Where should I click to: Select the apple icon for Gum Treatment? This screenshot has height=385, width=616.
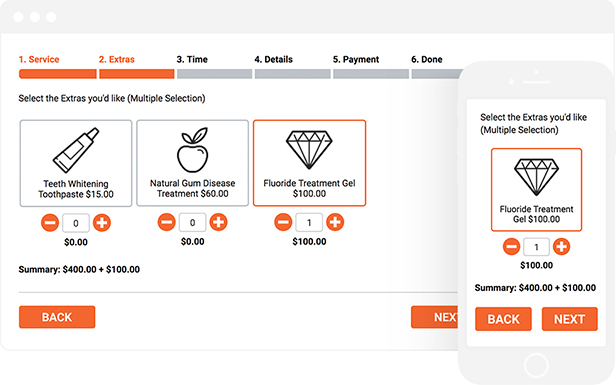coord(192,150)
